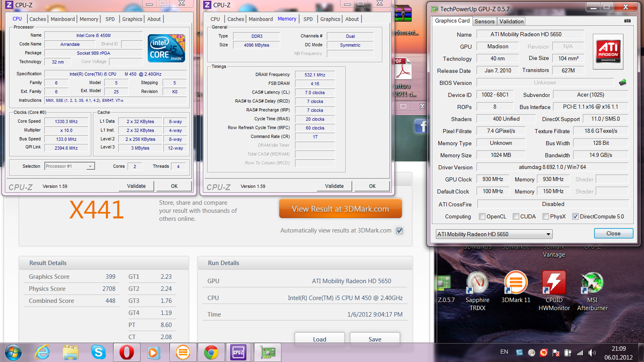Open the Graphics tab in right CPU-Z
The image size is (644, 362).
pos(330,19)
